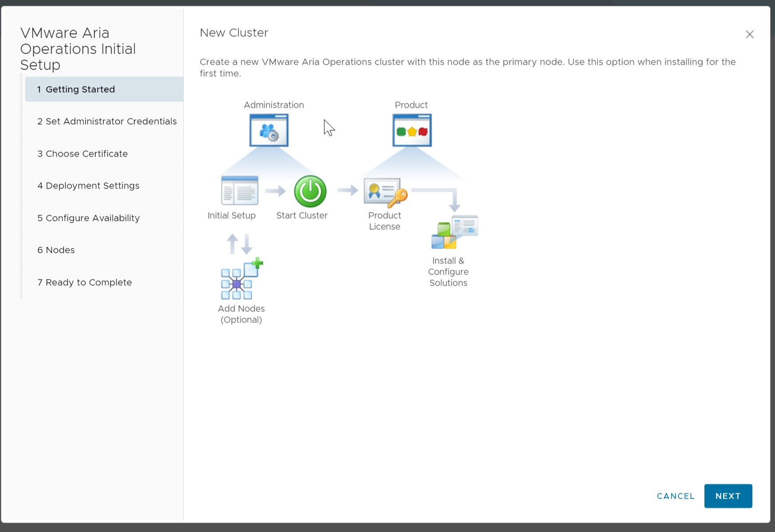Click the NEXT button
The image size is (775, 532).
[728, 496]
